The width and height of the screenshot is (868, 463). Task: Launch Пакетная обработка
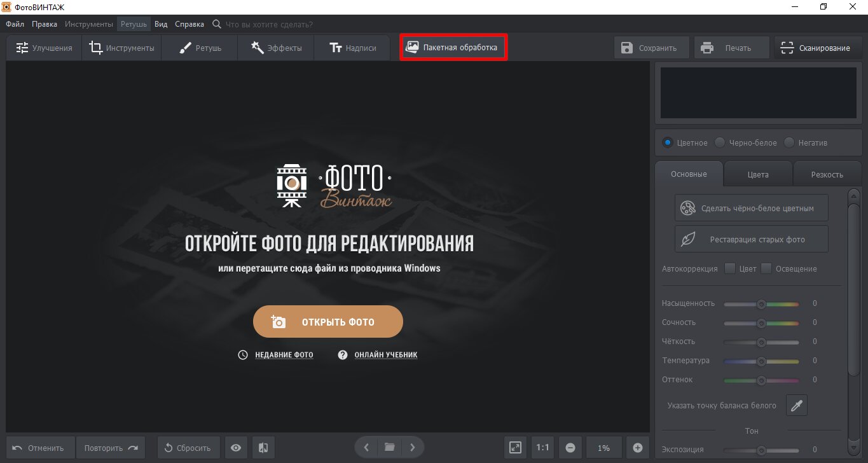453,46
